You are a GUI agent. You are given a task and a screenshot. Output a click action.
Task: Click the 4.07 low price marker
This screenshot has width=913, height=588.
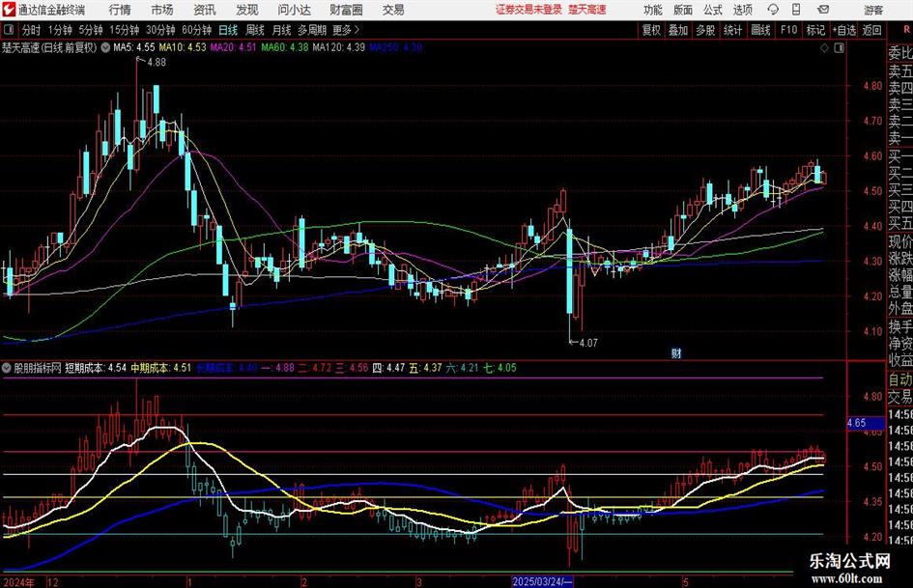coord(588,343)
